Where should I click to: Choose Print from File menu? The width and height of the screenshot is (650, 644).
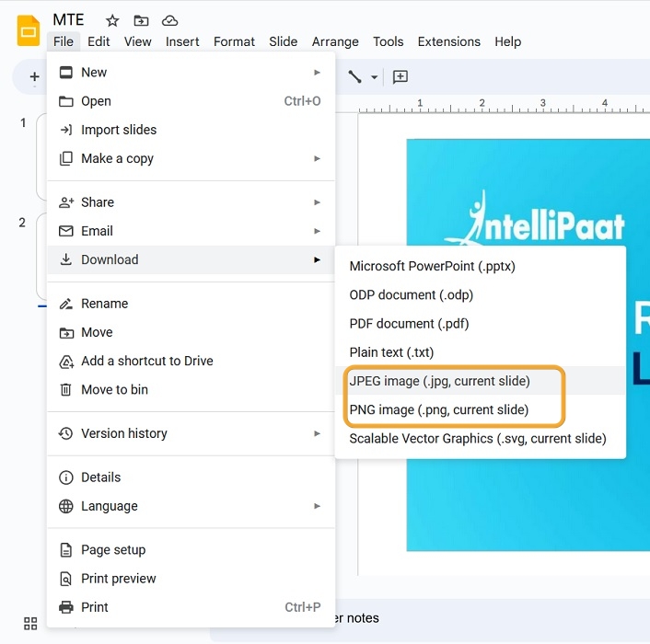tap(191, 607)
